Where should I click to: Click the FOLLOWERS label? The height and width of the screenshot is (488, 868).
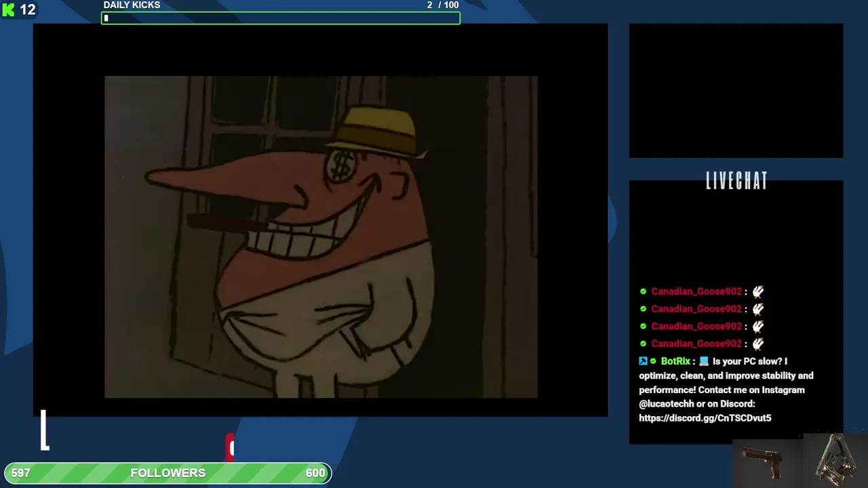pos(167,473)
